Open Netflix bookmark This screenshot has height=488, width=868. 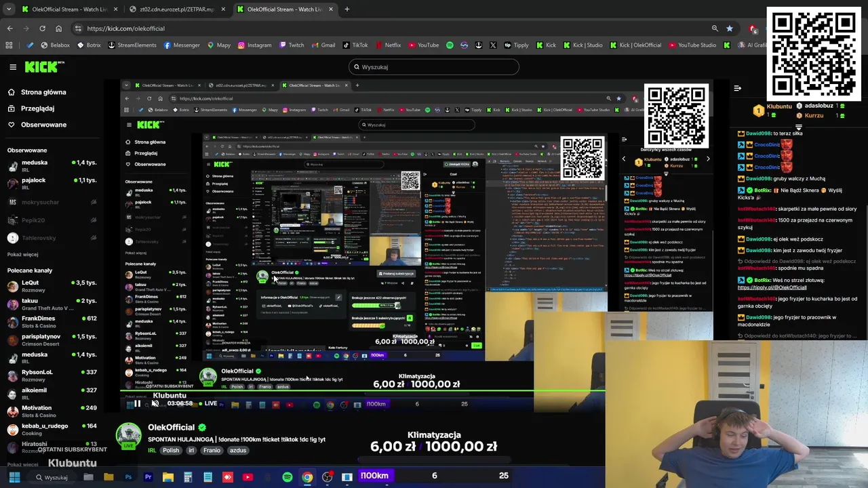(387, 45)
